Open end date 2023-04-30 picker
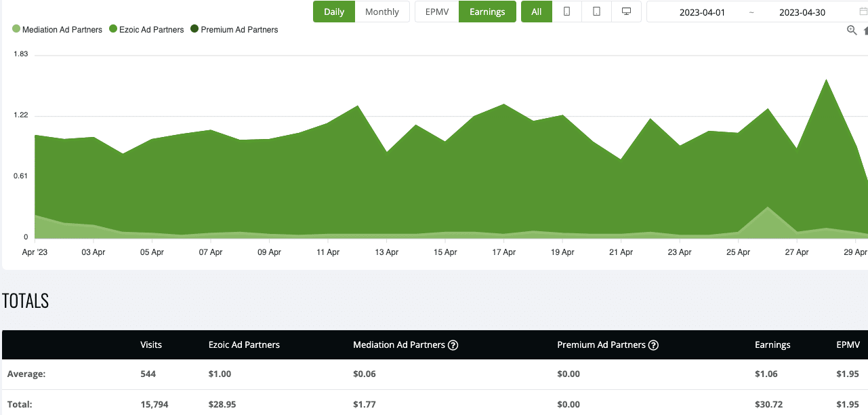Viewport: 868px width, 415px height. point(802,12)
